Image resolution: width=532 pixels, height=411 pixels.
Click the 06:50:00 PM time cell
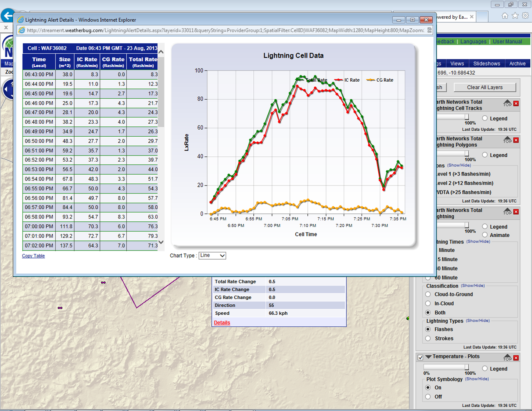point(39,141)
